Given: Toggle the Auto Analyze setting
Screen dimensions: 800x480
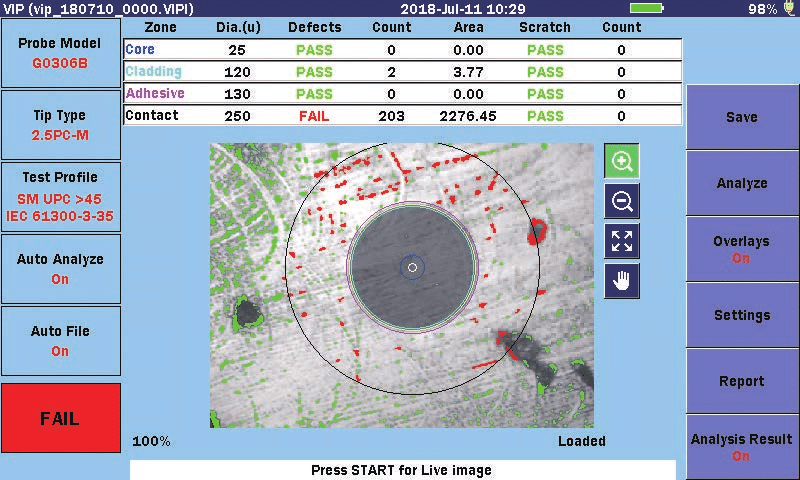Looking at the screenshot, I should (x=61, y=269).
